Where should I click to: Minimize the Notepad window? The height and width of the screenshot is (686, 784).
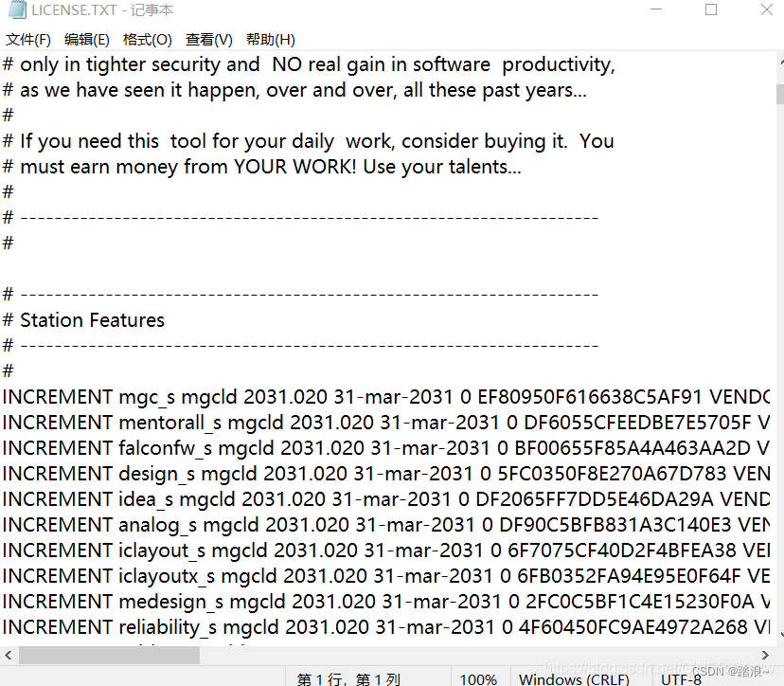click(x=656, y=9)
